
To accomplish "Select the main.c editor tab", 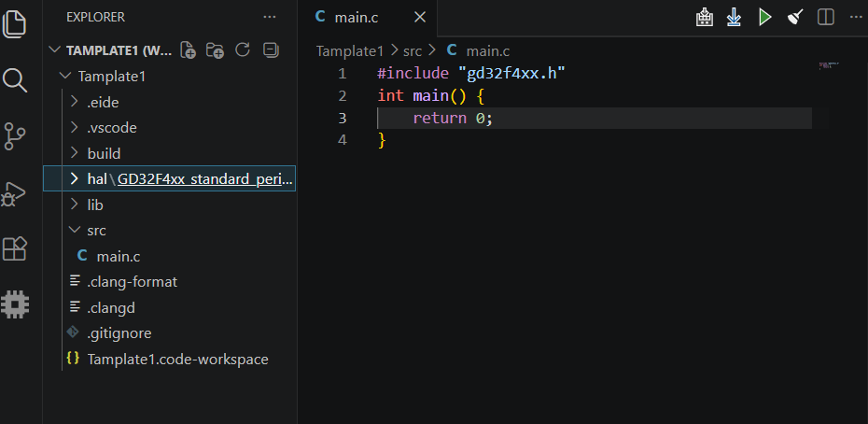I will pos(368,18).
